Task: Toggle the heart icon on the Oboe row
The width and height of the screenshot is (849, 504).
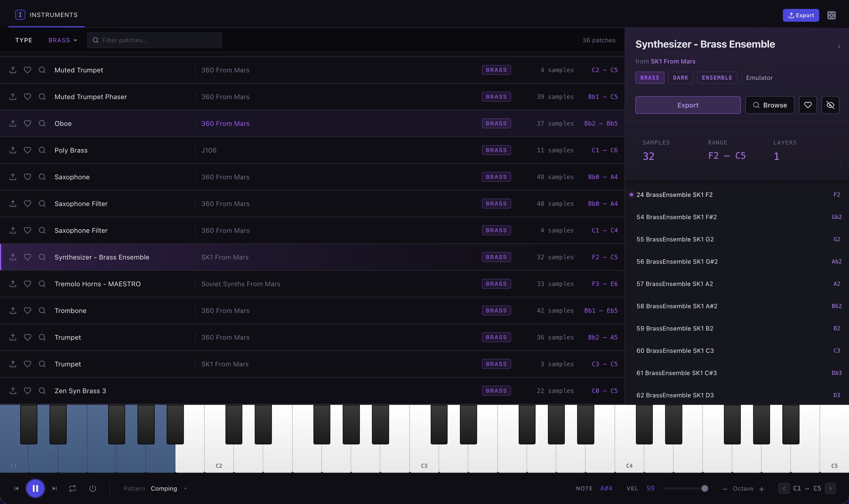Action: click(28, 123)
